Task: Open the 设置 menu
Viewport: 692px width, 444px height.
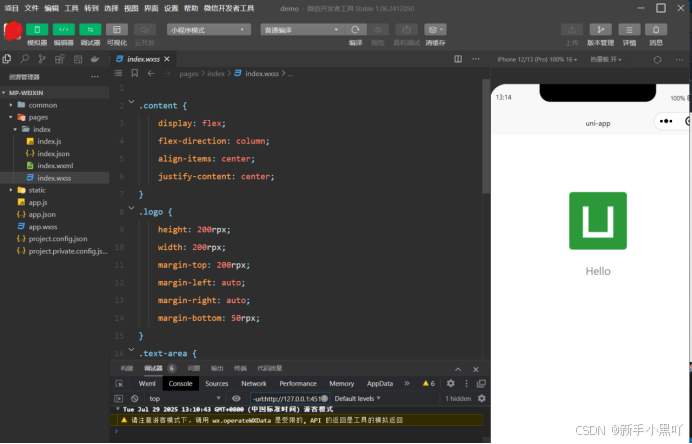Action: point(171,8)
